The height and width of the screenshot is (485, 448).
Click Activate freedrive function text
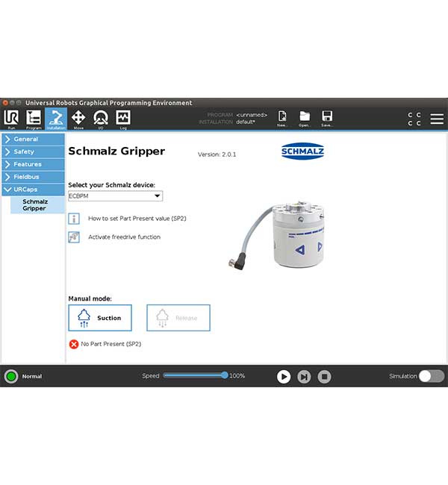point(124,237)
